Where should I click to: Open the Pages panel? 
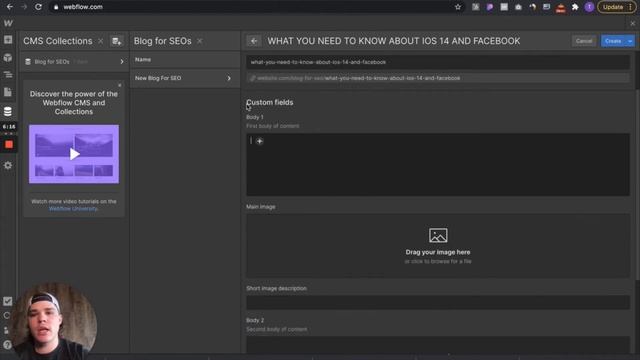point(8,92)
